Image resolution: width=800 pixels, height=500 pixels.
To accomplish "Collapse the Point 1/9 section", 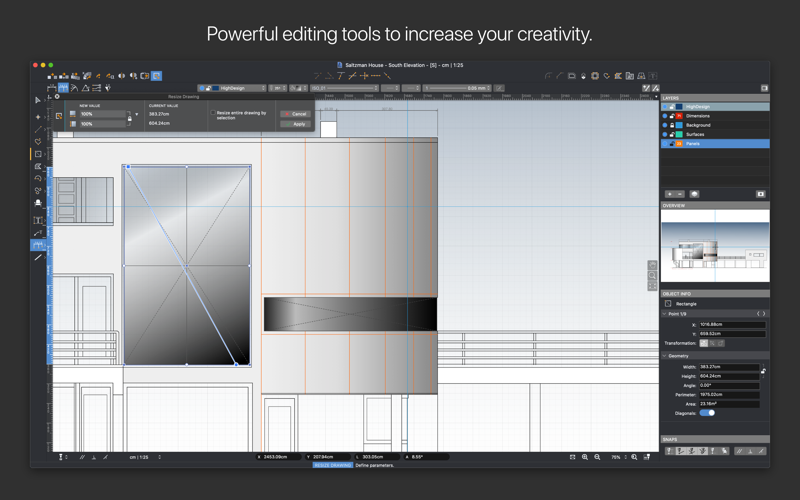I will pos(665,314).
